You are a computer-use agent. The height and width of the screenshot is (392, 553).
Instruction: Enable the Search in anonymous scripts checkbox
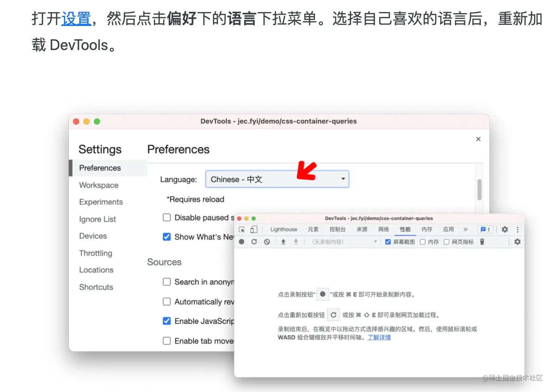pyautogui.click(x=167, y=282)
